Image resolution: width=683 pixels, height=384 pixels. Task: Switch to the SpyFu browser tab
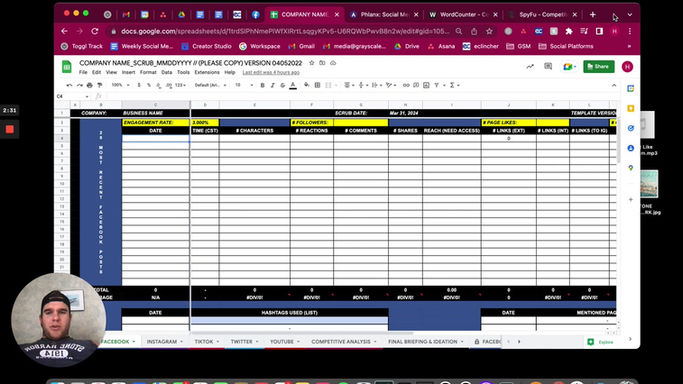click(x=544, y=14)
